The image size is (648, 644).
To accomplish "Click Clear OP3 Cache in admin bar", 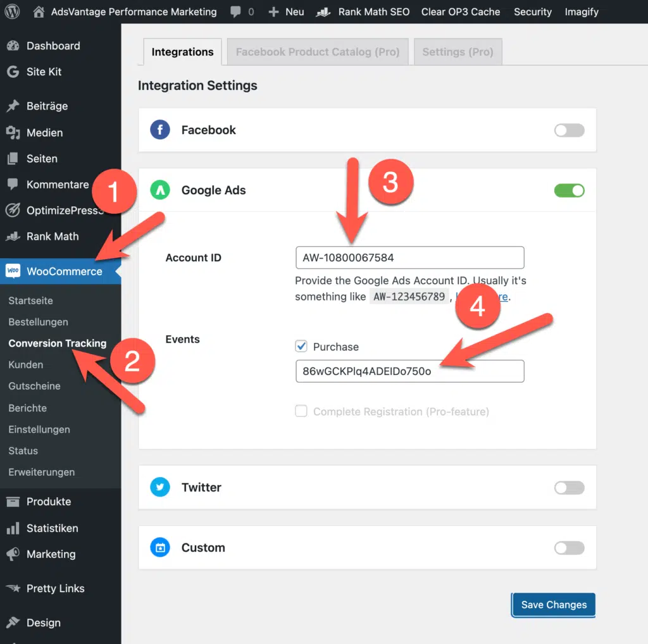I will tap(461, 12).
